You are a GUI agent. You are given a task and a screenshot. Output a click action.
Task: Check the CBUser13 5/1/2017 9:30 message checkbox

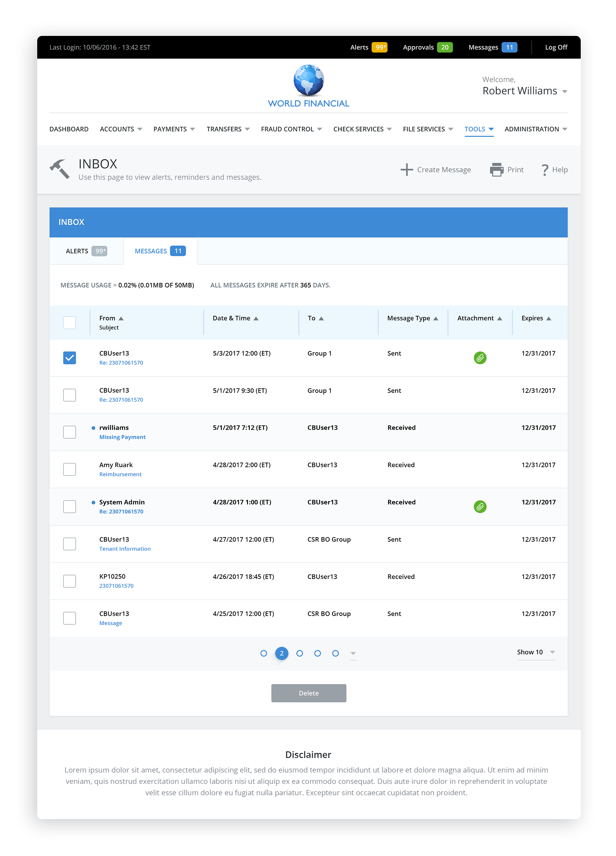pyautogui.click(x=69, y=395)
